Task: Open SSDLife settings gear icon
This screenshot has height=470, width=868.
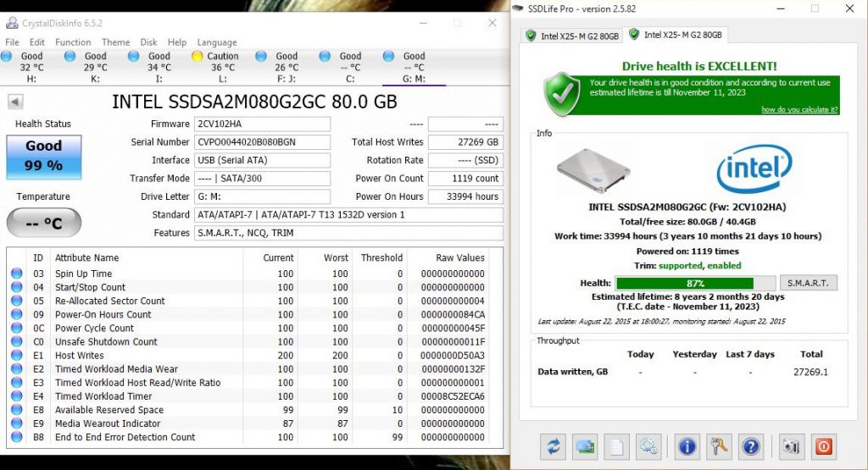Action: [648, 446]
